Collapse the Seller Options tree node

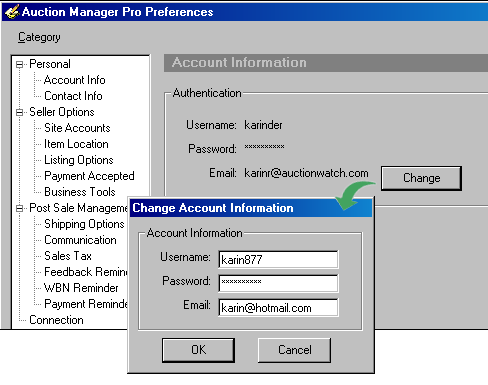(20, 112)
